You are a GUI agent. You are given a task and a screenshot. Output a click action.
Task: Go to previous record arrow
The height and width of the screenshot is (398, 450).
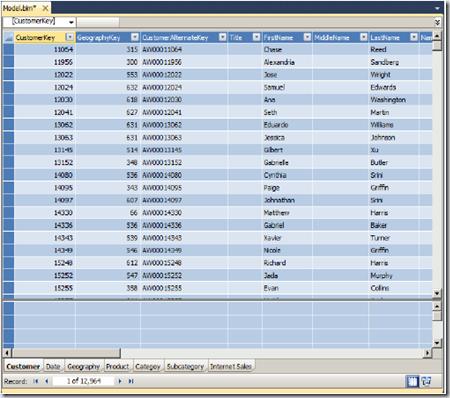(x=47, y=381)
